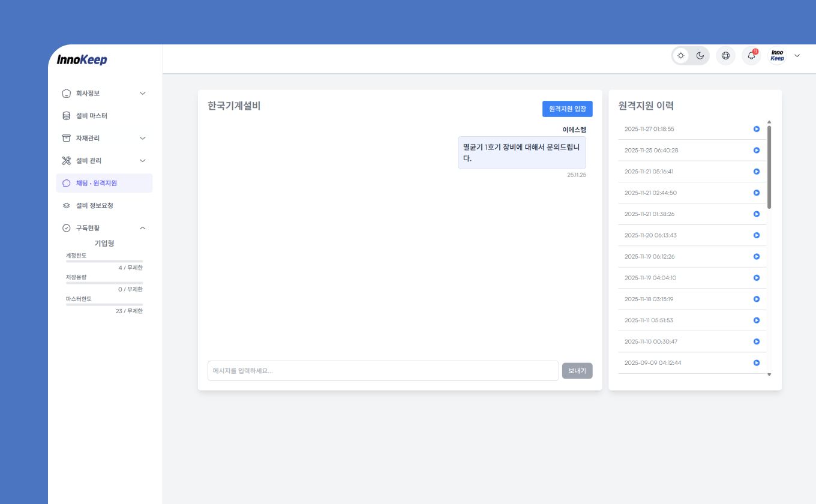Image resolution: width=816 pixels, height=504 pixels.
Task: Play the 2025-11-27 remote support recording
Action: (x=756, y=128)
